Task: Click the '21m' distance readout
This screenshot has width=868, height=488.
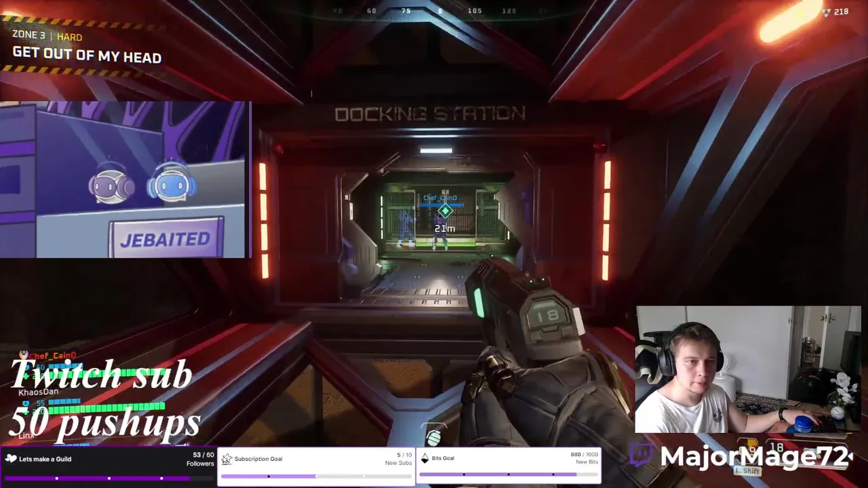Action: (445, 228)
